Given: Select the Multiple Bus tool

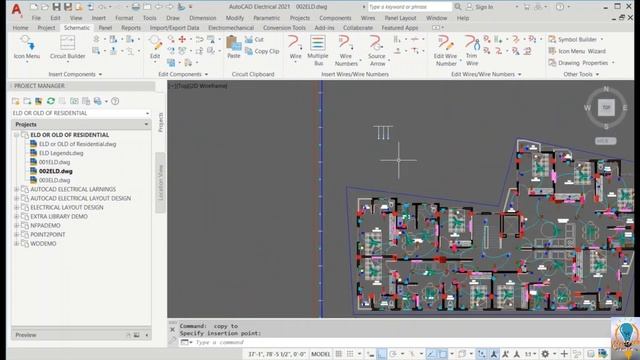Looking at the screenshot, I should (x=318, y=51).
